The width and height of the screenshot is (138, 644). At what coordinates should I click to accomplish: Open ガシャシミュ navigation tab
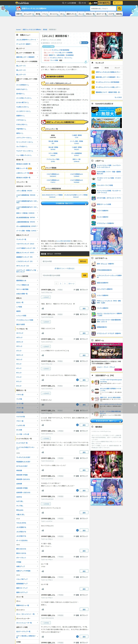(54, 14)
